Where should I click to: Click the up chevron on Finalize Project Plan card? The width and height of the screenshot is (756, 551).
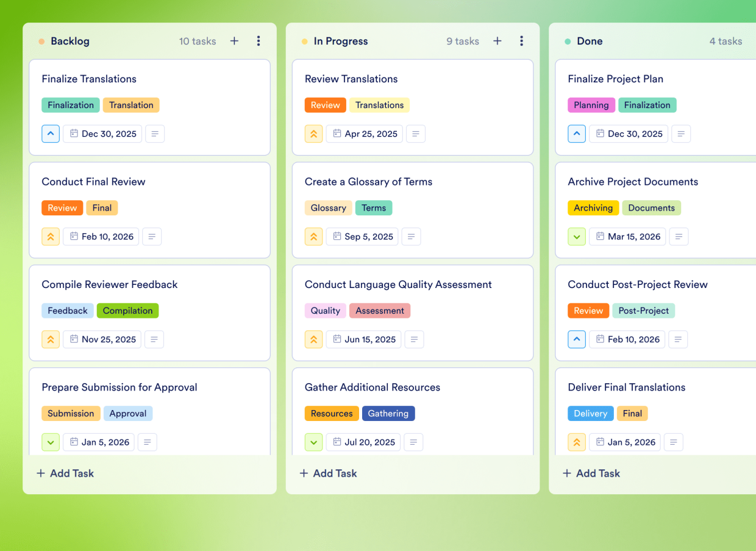(577, 134)
